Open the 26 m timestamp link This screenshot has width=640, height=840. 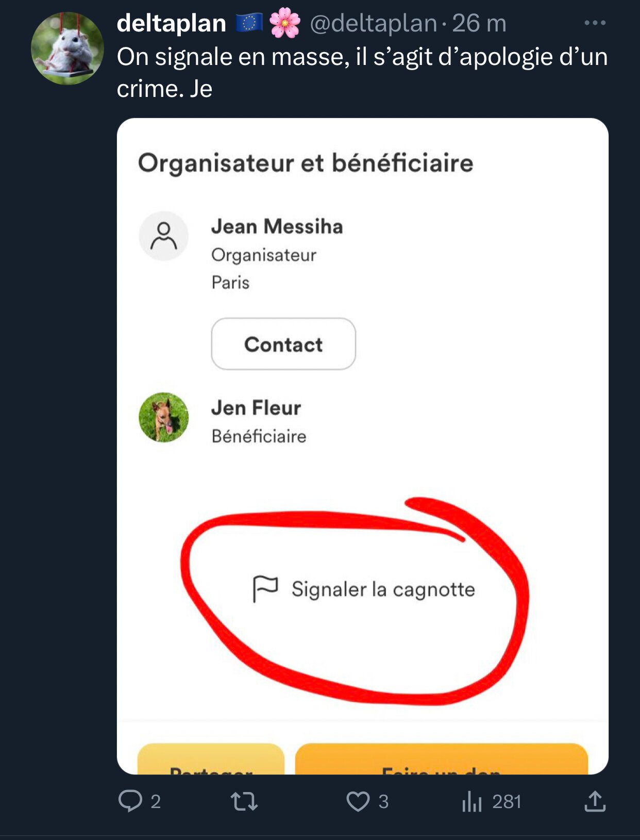coord(479,24)
